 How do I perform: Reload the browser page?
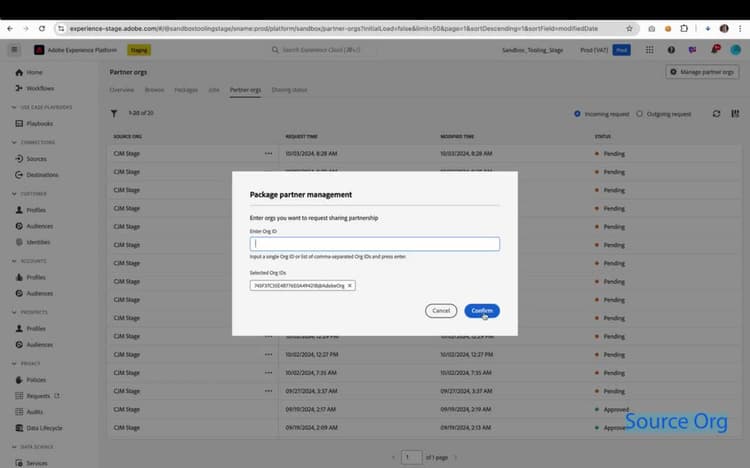coord(42,29)
